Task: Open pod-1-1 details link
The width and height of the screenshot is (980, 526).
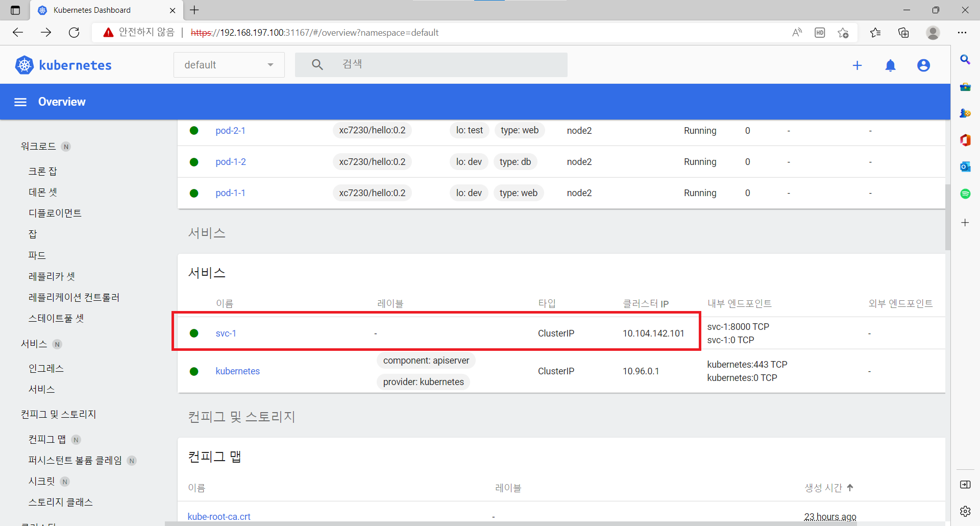Action: click(230, 193)
